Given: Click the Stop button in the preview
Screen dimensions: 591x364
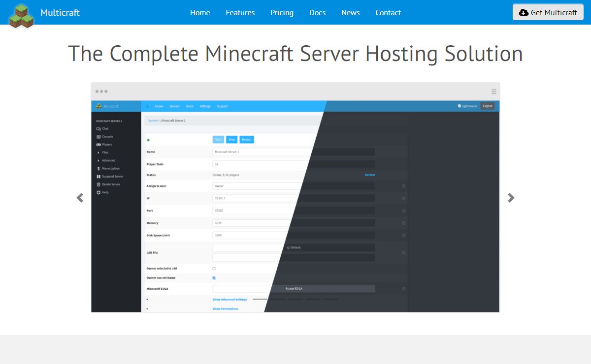Looking at the screenshot, I should 232,140.
